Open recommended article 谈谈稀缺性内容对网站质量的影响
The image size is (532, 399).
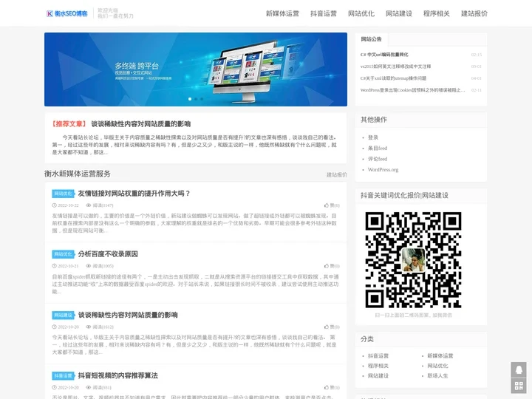(x=140, y=124)
